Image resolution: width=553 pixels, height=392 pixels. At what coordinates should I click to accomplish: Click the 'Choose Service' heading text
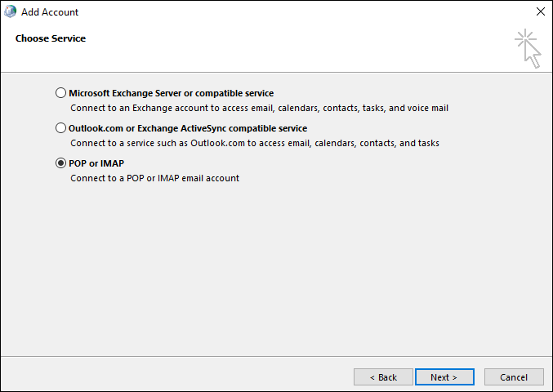(51, 38)
